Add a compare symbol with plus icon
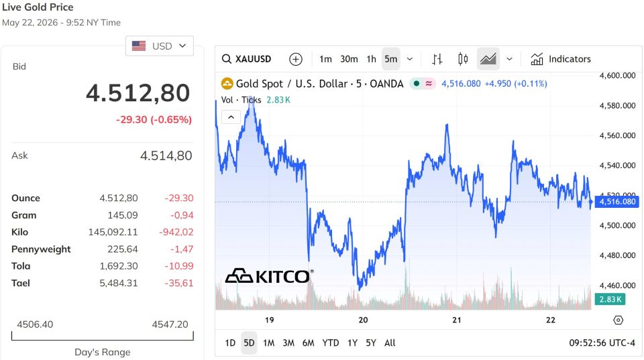This screenshot has width=644, height=360. pyautogui.click(x=295, y=59)
